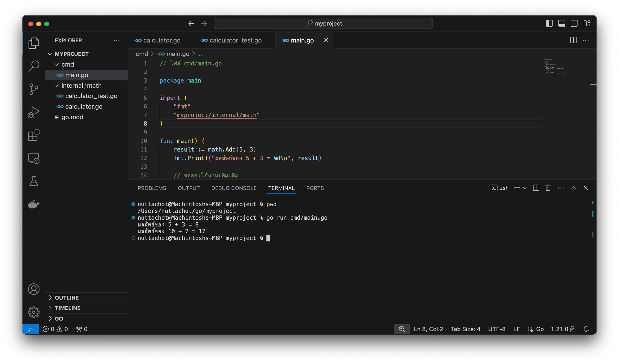
Task: Open the Run and Debug view
Action: [x=34, y=112]
